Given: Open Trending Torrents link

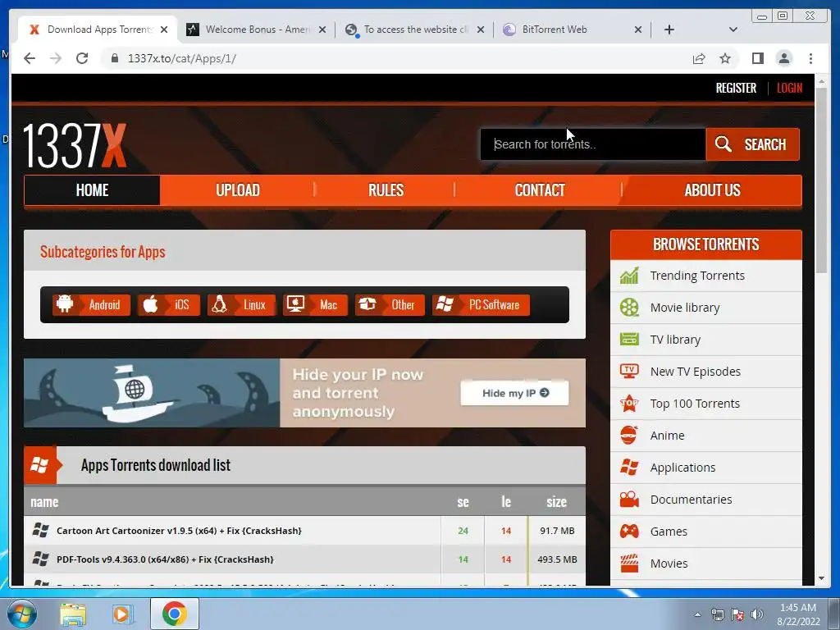Looking at the screenshot, I should [697, 276].
